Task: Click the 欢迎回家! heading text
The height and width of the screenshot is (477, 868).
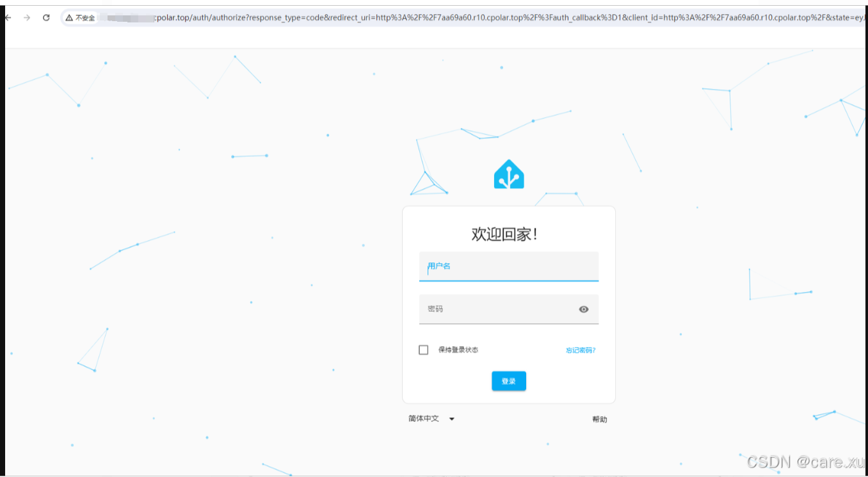Action: tap(504, 234)
